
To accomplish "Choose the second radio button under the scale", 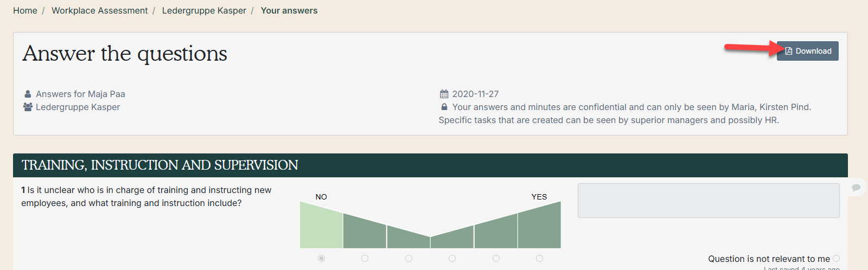I will pos(365,259).
